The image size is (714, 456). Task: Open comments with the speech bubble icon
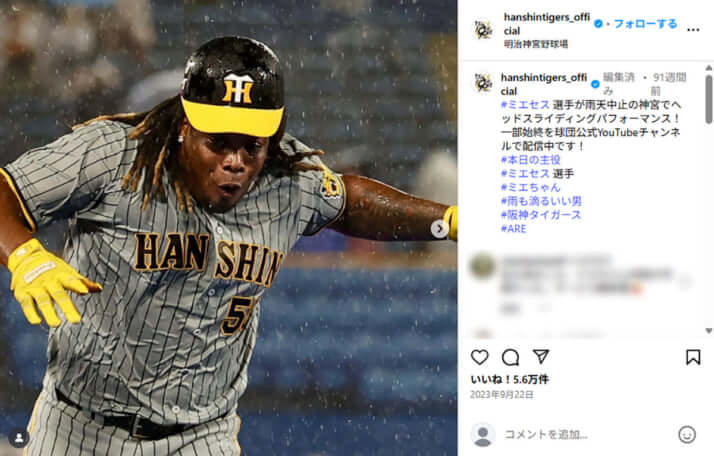pyautogui.click(x=510, y=358)
